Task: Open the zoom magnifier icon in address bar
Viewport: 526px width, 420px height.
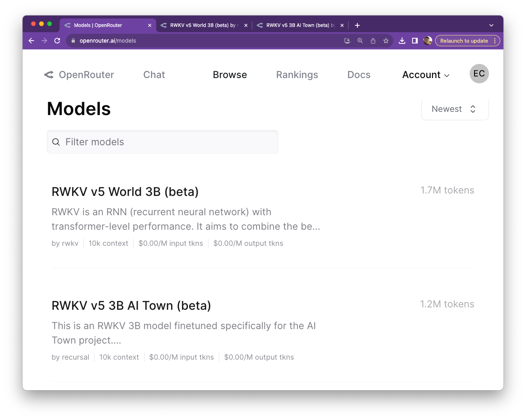Action: pos(360,41)
